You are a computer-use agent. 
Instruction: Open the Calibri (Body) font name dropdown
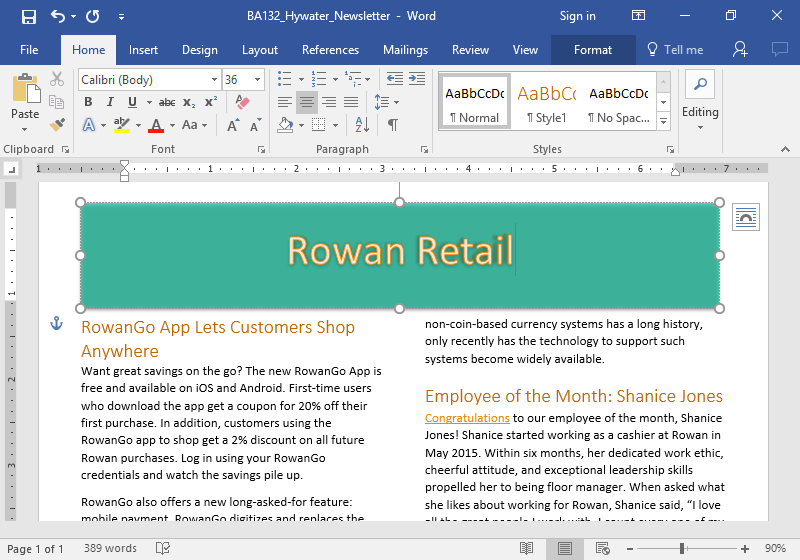214,80
